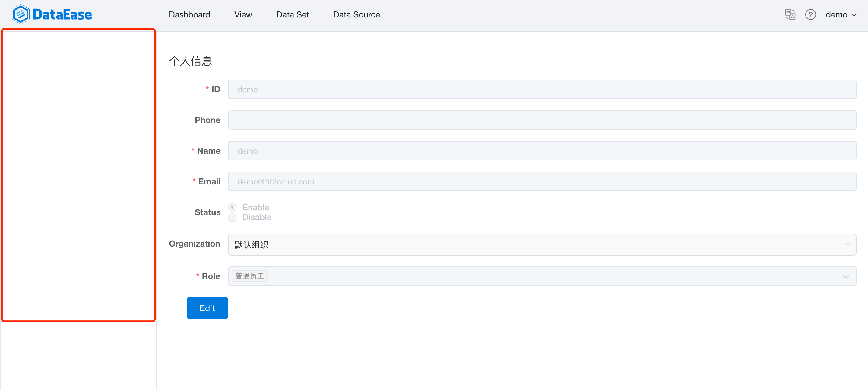This screenshot has width=868, height=390.
Task: Click into the ID field
Action: 542,89
